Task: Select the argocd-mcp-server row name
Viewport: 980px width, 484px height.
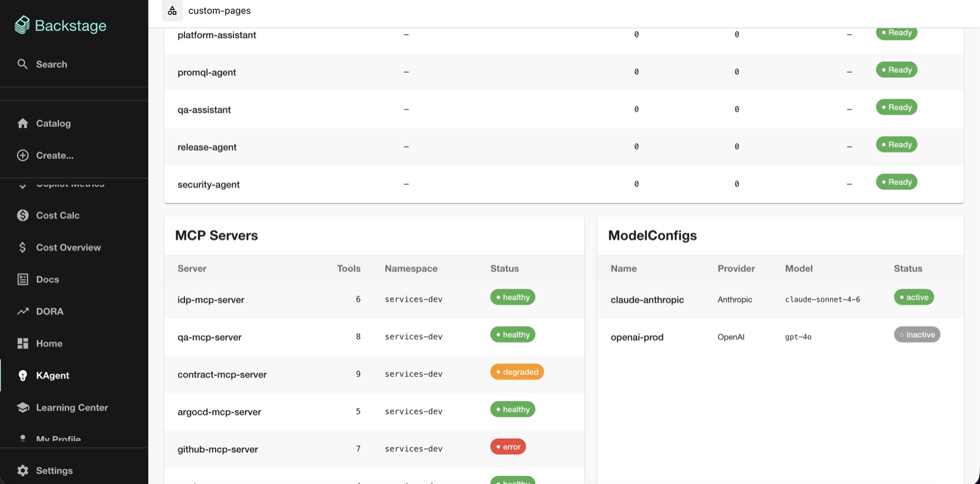Action: (219, 412)
